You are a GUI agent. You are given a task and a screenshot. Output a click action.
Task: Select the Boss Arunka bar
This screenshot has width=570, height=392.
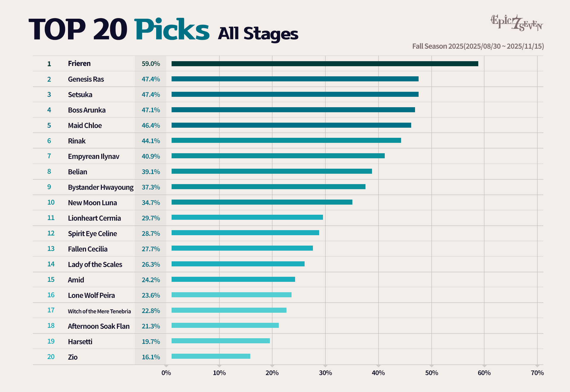coord(293,110)
